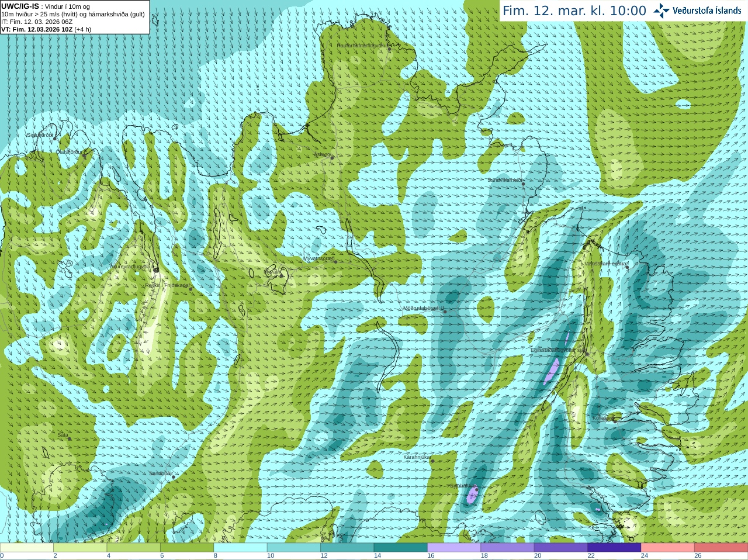
Task: Pick the 6–8 m/s green legend swatch
Action: click(187, 548)
